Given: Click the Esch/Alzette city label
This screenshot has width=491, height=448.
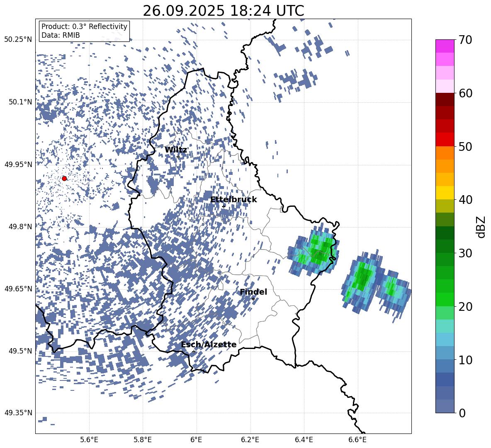Looking at the screenshot, I should [209, 344].
